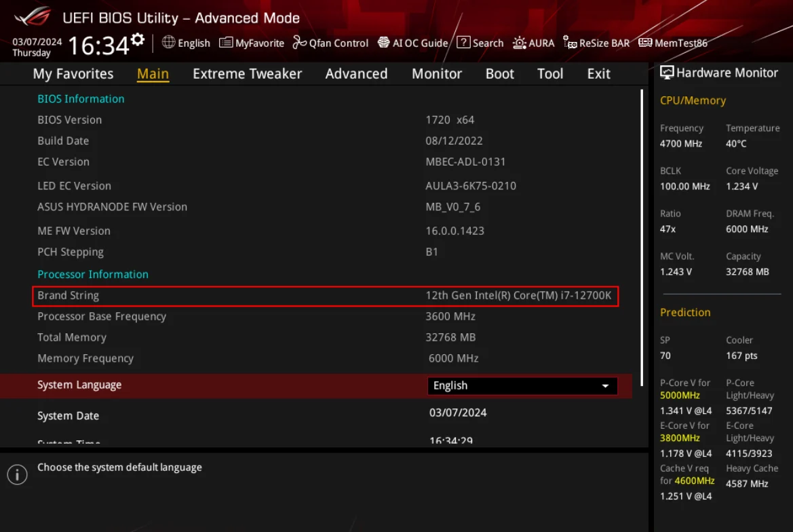793x532 pixels.
Task: Click the Prediction heading
Action: [x=684, y=313]
